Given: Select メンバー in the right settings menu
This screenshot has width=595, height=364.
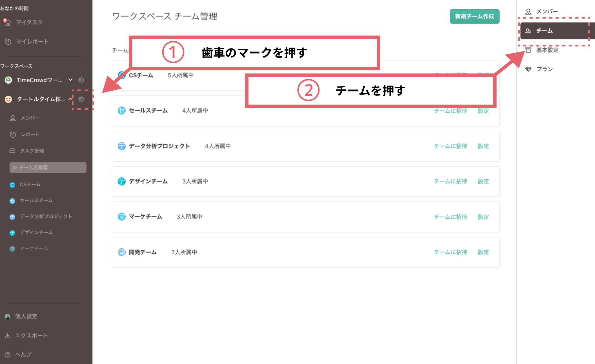Looking at the screenshot, I should [547, 12].
